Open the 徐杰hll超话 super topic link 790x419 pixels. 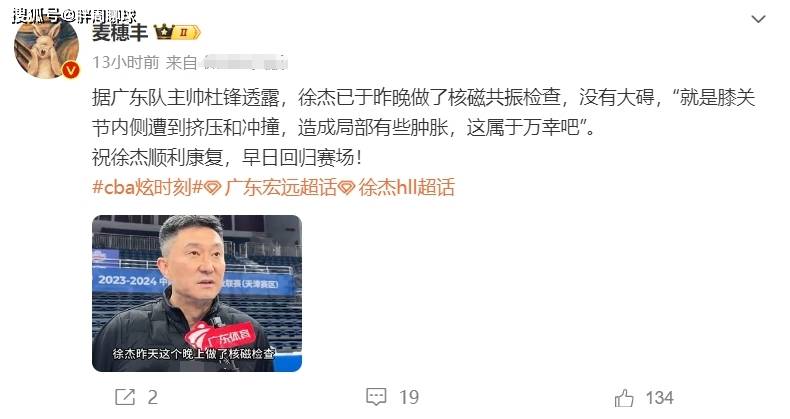407,187
